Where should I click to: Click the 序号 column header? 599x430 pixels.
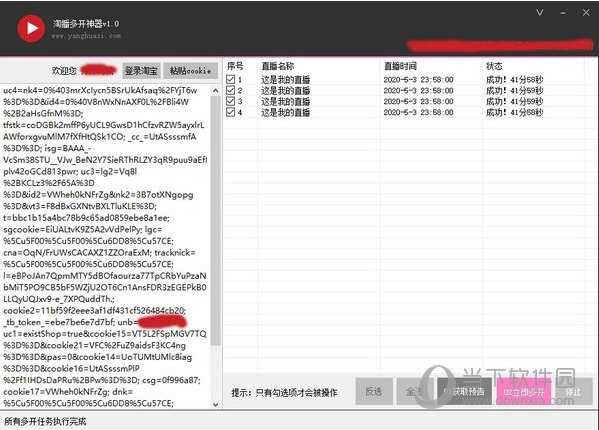pos(235,66)
